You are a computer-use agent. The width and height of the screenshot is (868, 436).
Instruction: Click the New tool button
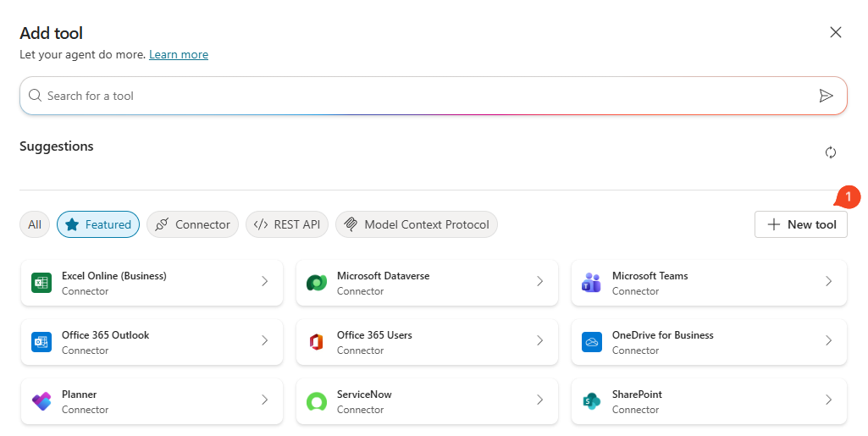point(801,224)
